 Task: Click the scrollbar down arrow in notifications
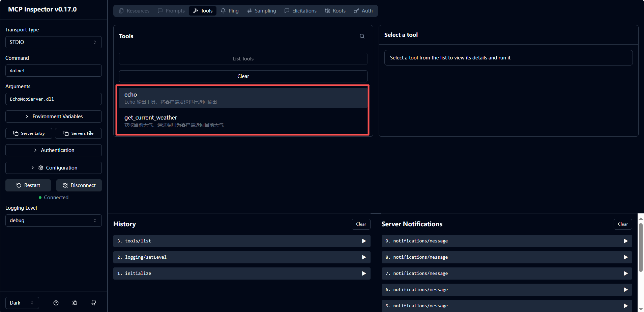pos(641,309)
